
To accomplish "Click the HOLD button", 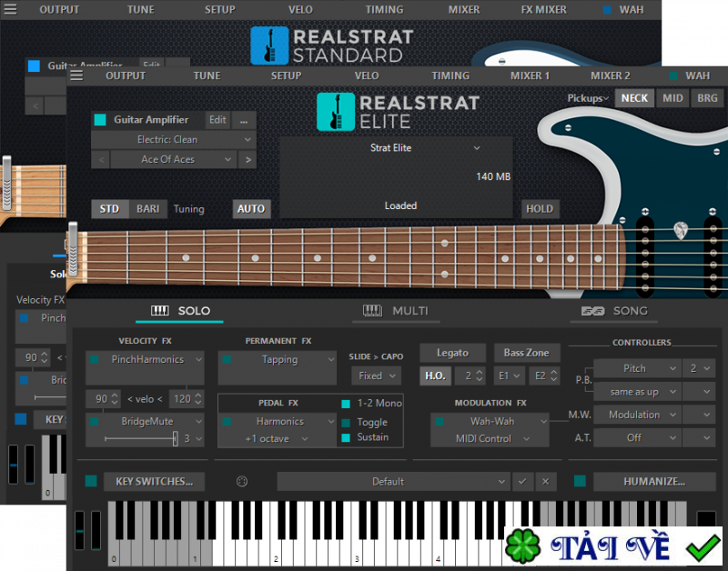I will (x=540, y=209).
